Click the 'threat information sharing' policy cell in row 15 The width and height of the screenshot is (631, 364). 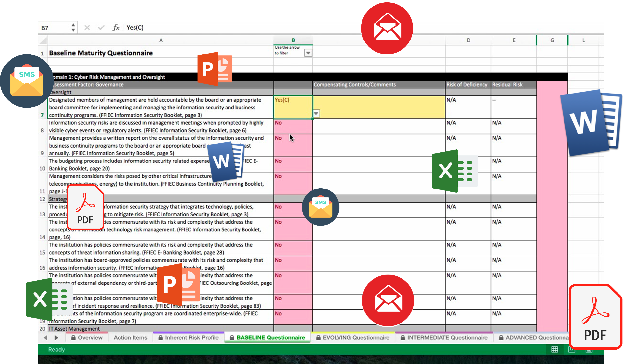[x=161, y=248]
